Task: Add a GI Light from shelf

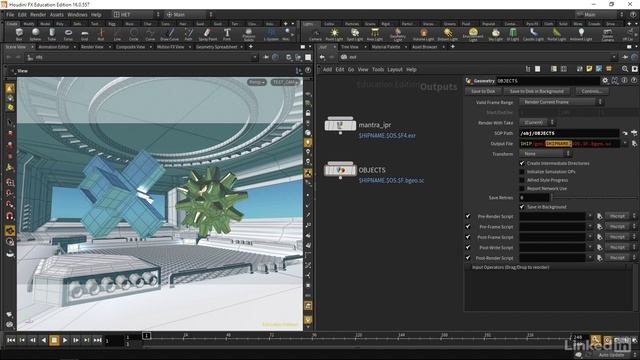Action: [513, 35]
